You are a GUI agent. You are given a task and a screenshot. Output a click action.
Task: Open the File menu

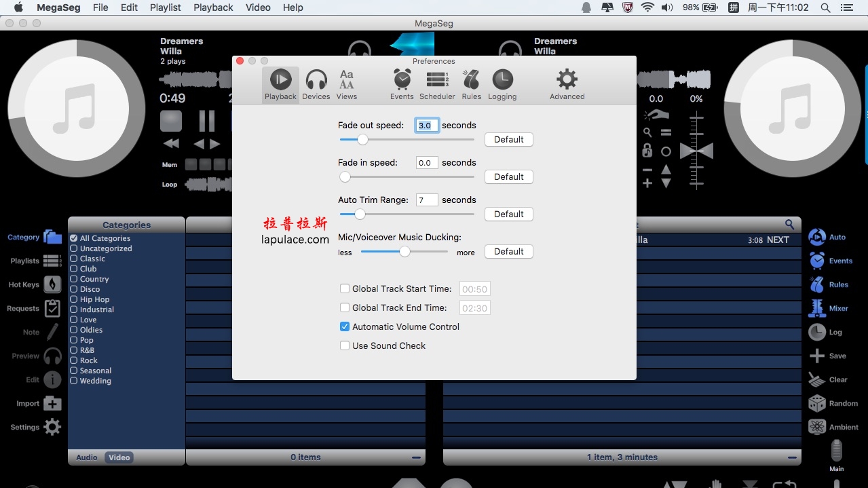coord(100,7)
